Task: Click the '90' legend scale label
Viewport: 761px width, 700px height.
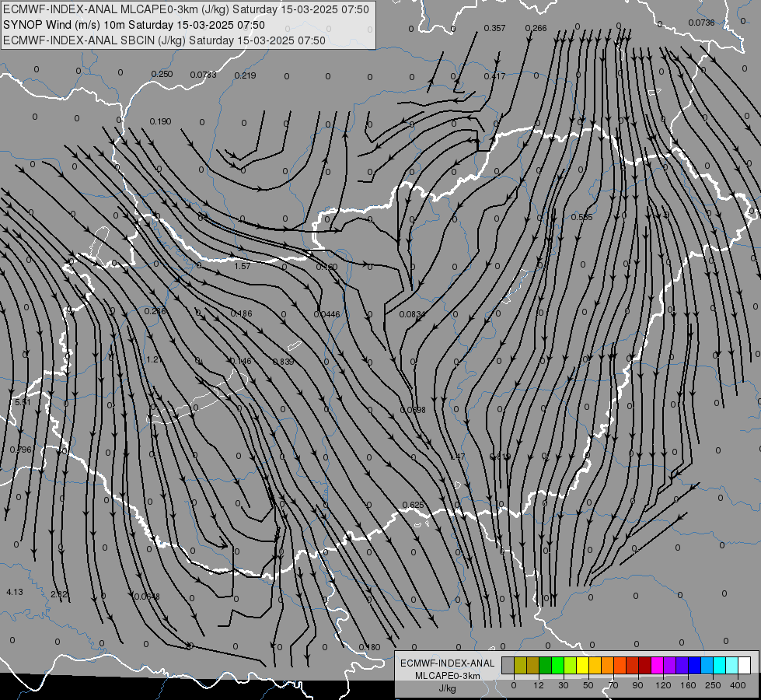Action: click(x=637, y=685)
